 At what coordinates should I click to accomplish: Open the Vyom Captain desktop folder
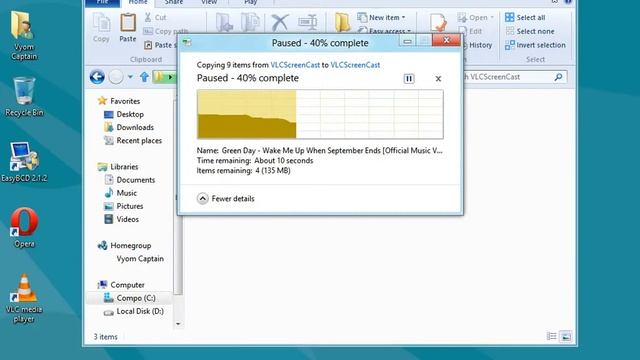tap(24, 36)
